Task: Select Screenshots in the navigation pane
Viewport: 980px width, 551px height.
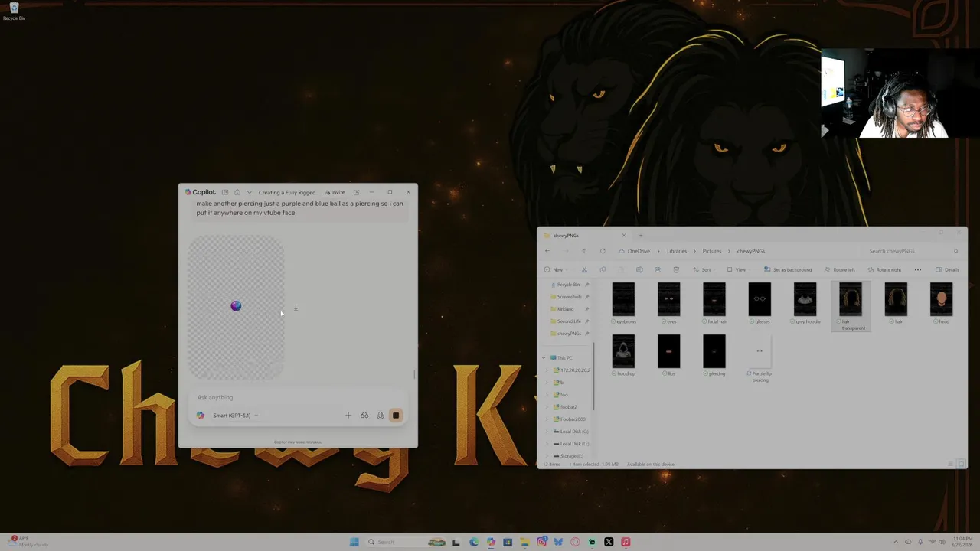Action: point(567,297)
